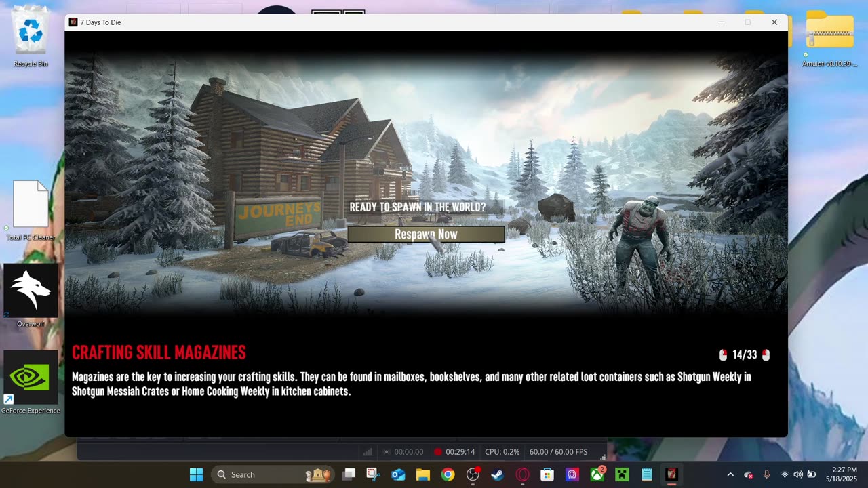Open Microsoft Store from the taskbar
The image size is (868, 488).
[547, 474]
